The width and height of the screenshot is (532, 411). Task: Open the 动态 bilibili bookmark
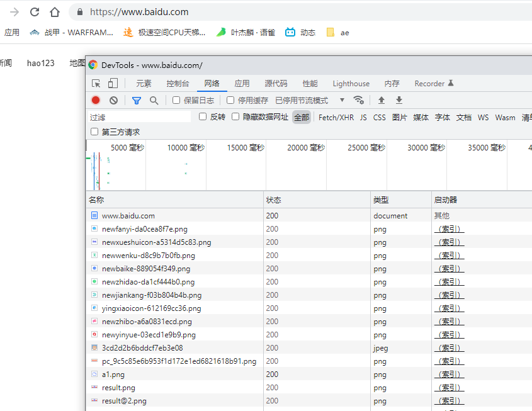click(x=300, y=33)
